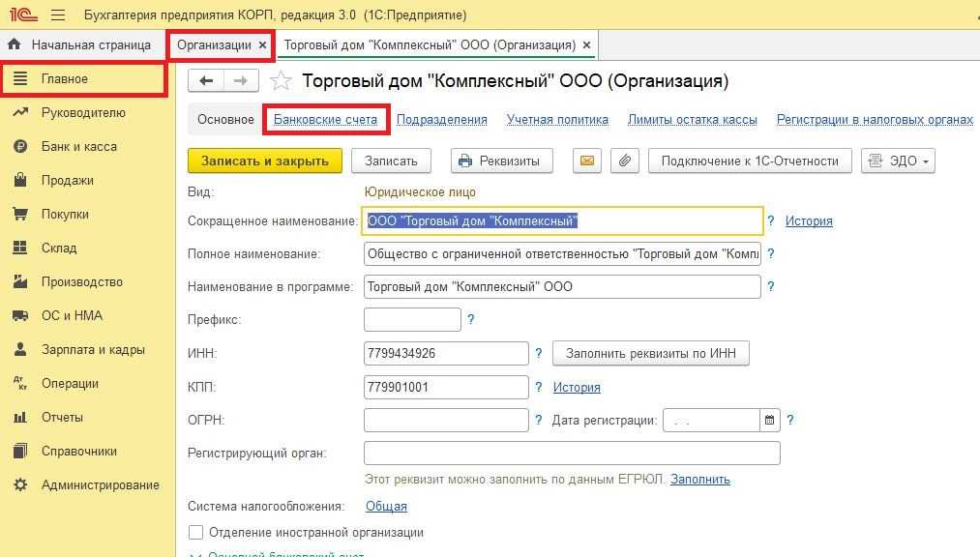Open the Общая taxation system link

pyautogui.click(x=386, y=506)
